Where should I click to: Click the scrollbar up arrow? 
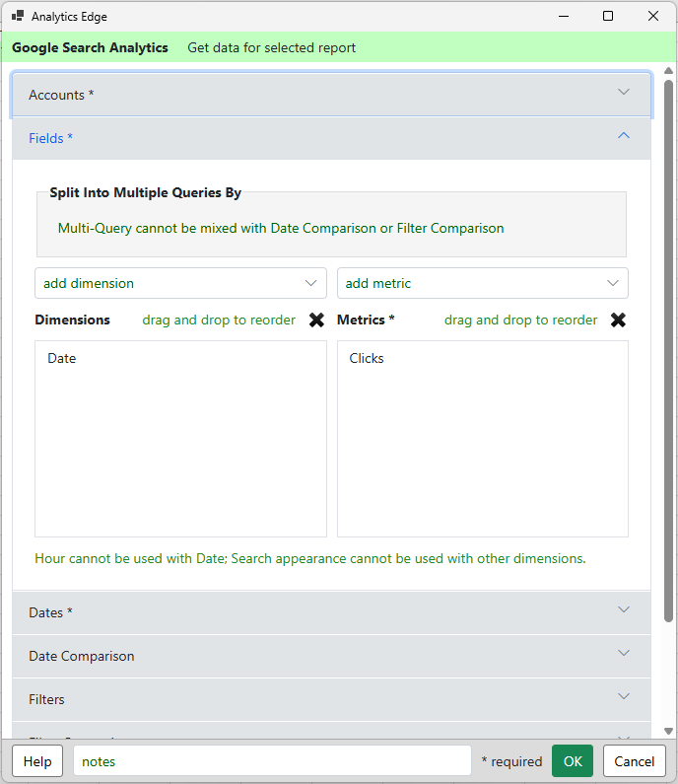click(x=668, y=70)
